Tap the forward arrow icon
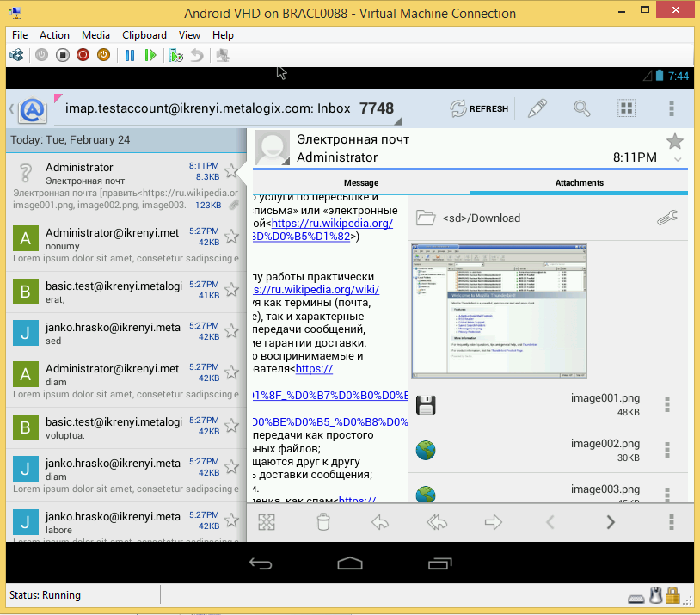This screenshot has width=700, height=615. coord(494,521)
